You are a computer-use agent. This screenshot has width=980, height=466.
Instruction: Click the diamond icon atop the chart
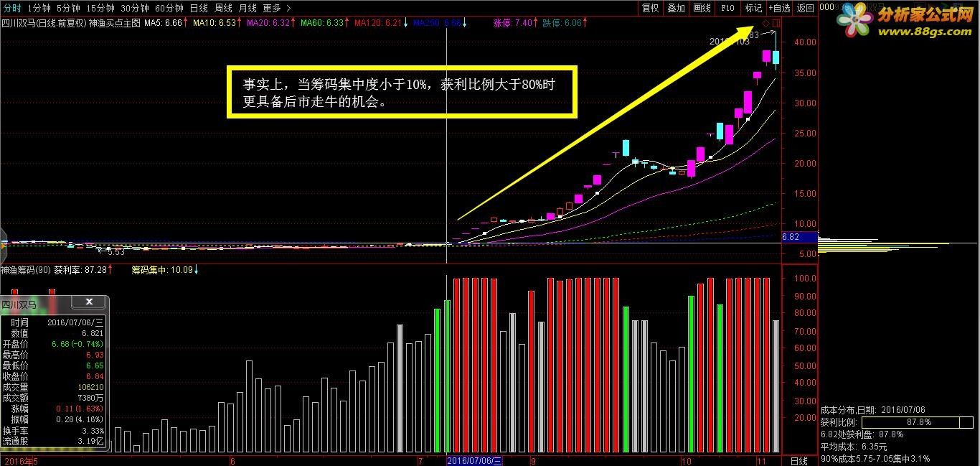point(765,24)
